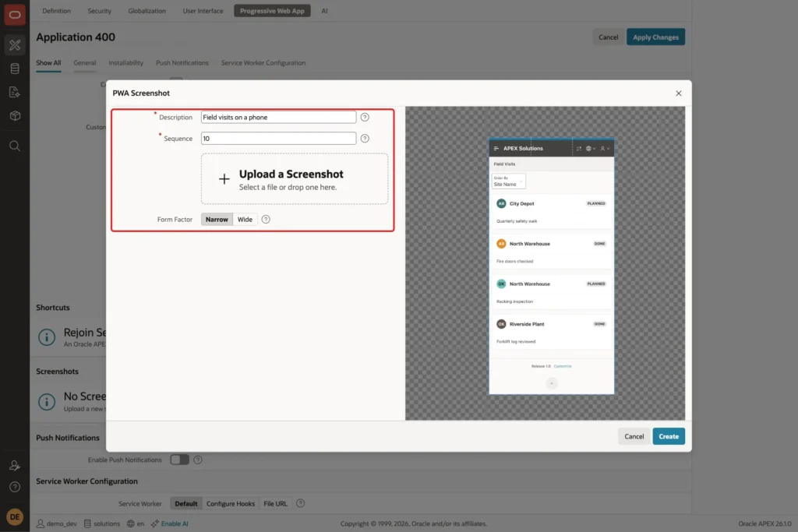Open the AI tab
The image size is (798, 532).
[324, 11]
